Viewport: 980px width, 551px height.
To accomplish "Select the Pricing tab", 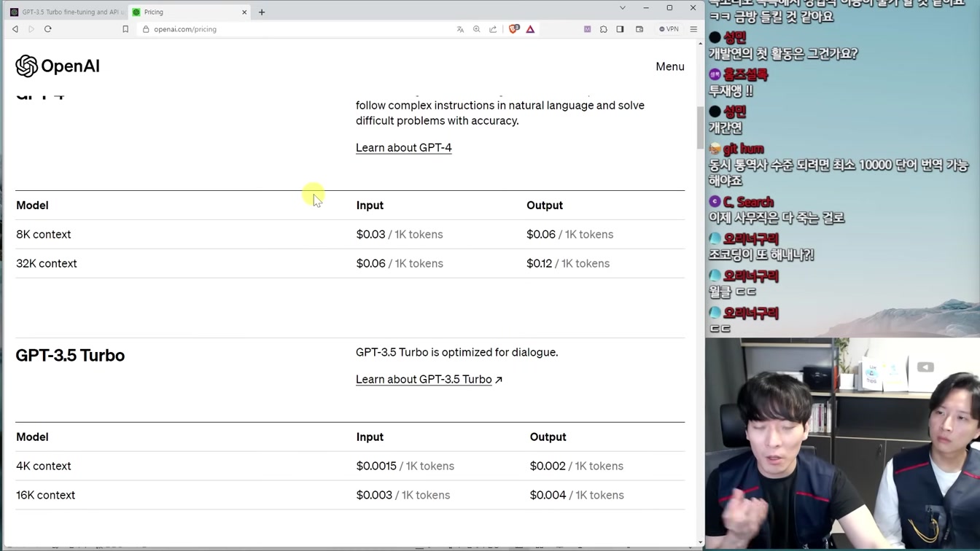I will tap(190, 12).
